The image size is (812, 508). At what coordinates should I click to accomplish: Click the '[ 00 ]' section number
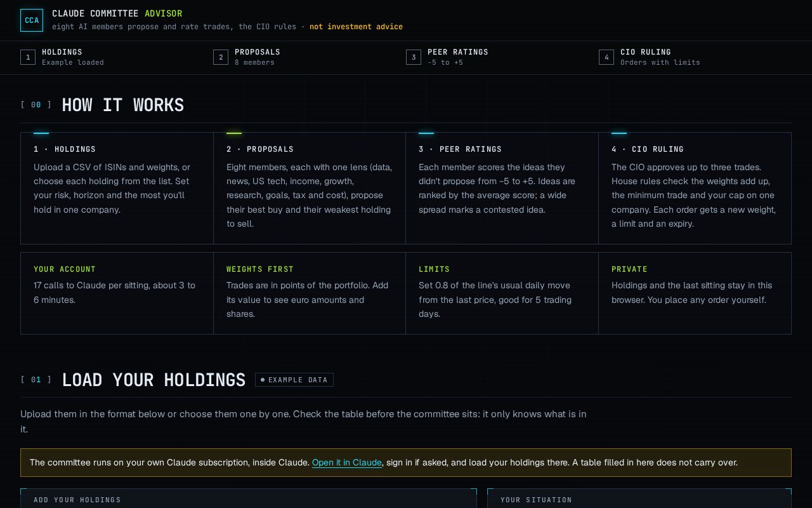coord(36,105)
